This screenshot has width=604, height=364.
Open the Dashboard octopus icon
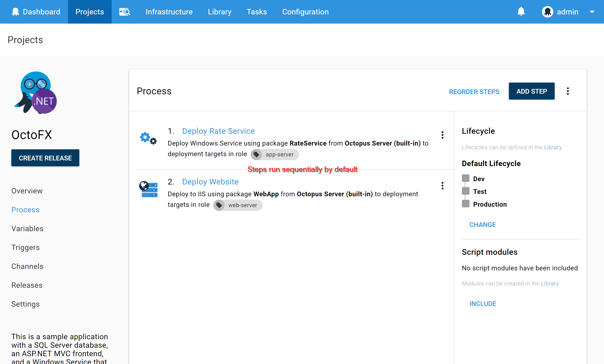click(x=15, y=12)
